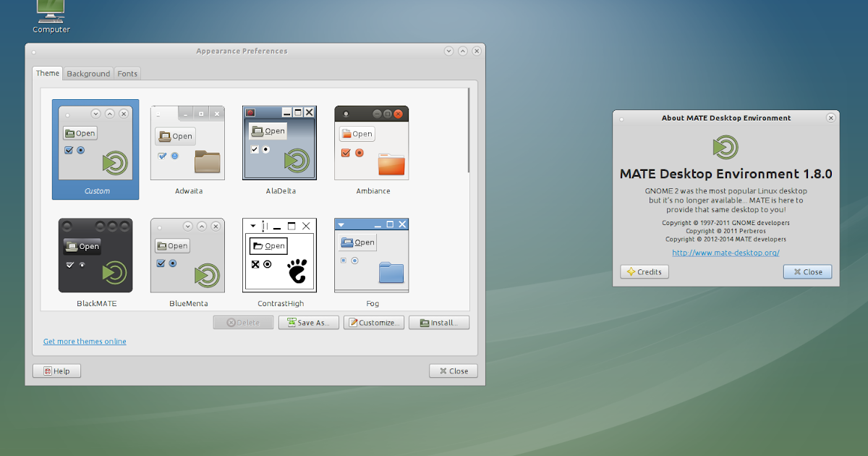Click the Fog theme label text
The width and height of the screenshot is (868, 456).
point(373,304)
